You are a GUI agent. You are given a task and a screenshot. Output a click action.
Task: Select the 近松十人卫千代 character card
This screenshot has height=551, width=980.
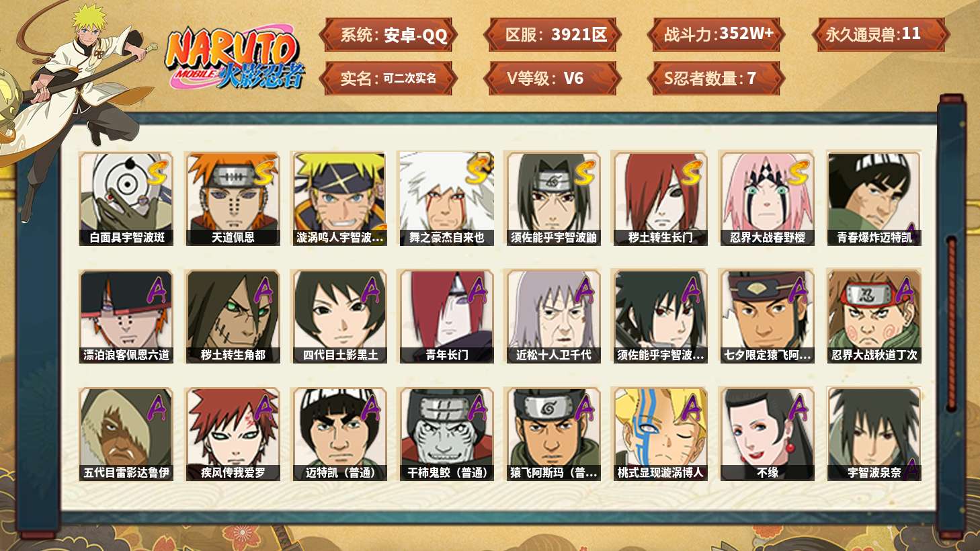coord(553,316)
